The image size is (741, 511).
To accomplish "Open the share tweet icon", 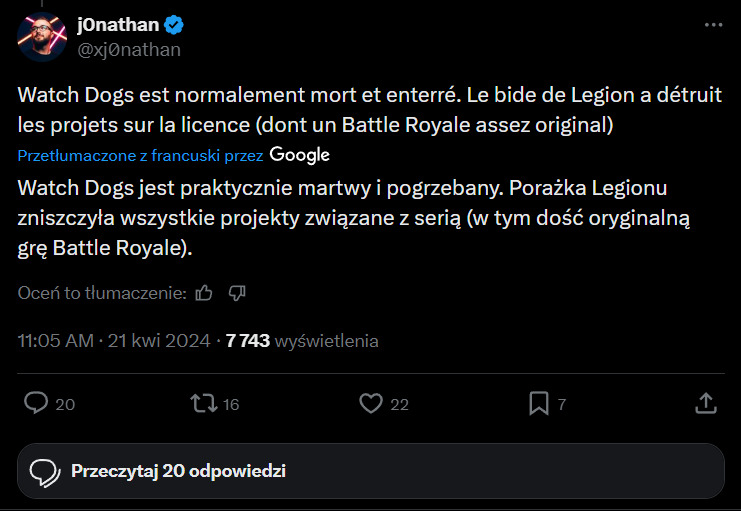I will [x=705, y=403].
